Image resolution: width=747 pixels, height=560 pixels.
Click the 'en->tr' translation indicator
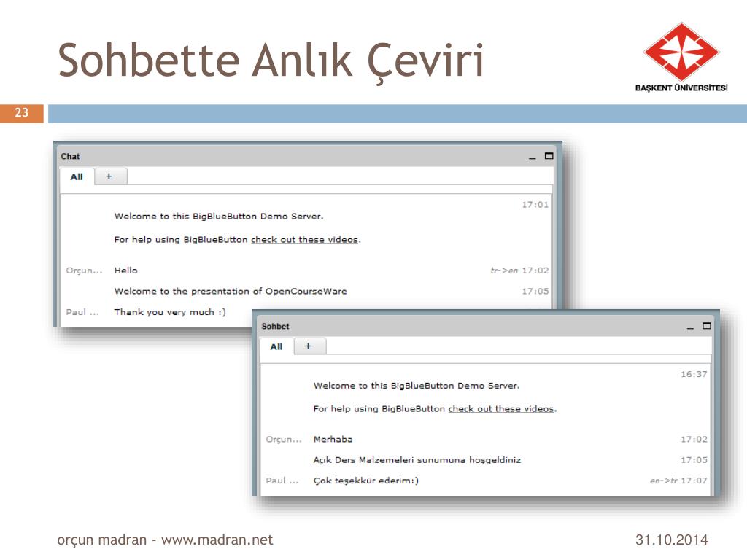coord(664,481)
